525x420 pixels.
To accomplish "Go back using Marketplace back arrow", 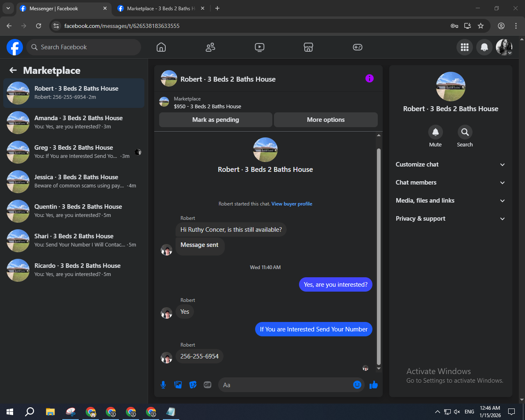I will (x=13, y=71).
